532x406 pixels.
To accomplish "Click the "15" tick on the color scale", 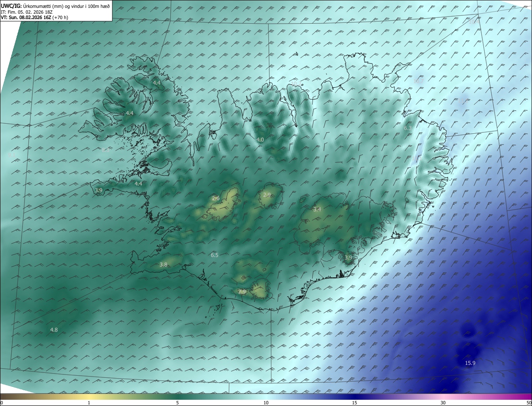I will pos(355,403).
